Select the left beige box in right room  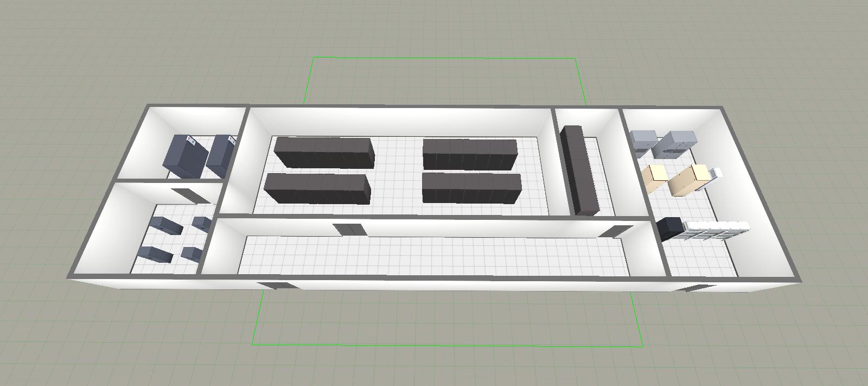[x=654, y=179]
